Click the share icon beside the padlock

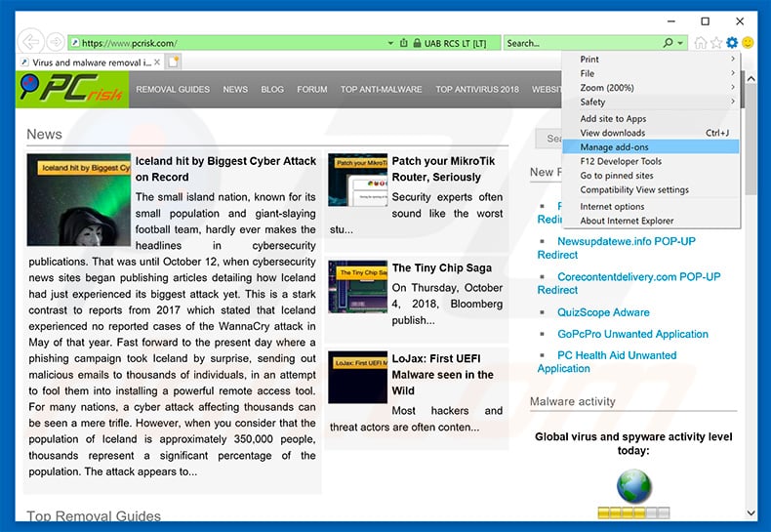(x=404, y=43)
